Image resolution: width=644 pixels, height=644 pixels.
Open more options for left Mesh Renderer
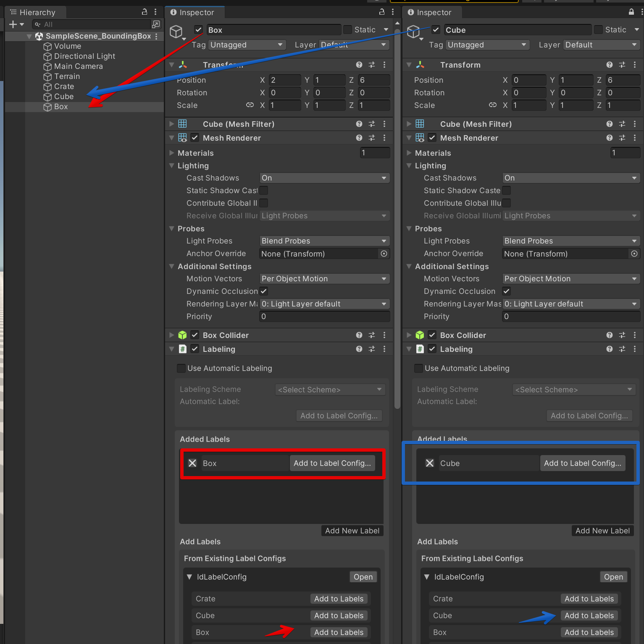[384, 138]
